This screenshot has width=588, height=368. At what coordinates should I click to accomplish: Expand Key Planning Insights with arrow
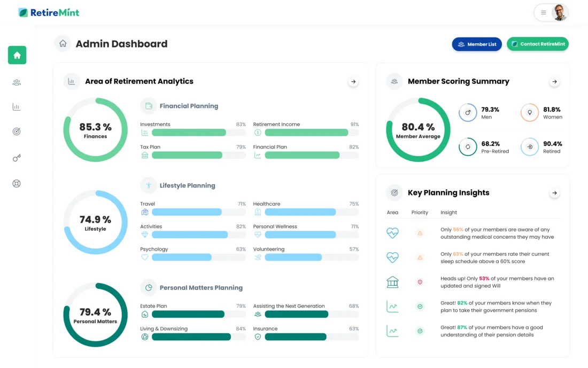coord(554,193)
